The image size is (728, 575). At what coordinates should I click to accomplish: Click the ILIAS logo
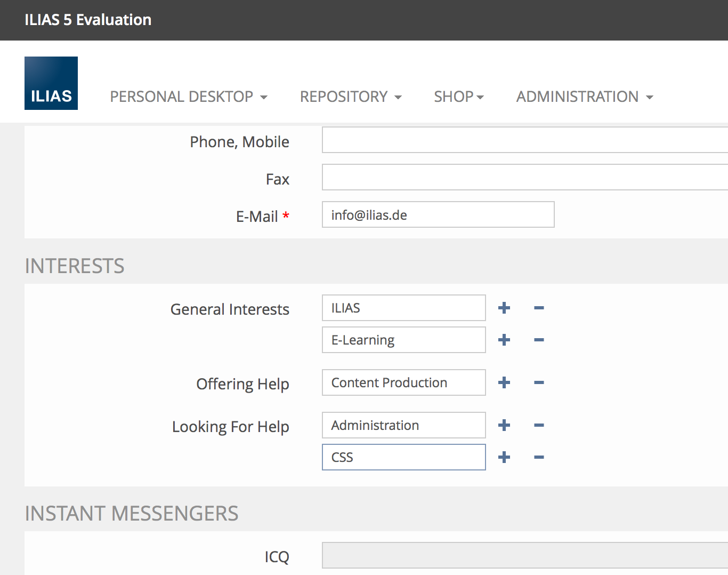coord(51,83)
